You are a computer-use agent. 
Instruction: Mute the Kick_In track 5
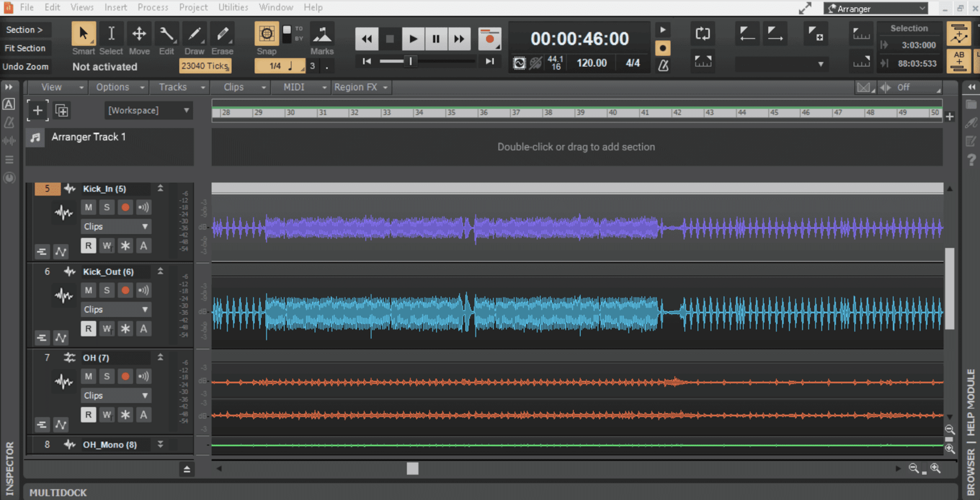[88, 207]
